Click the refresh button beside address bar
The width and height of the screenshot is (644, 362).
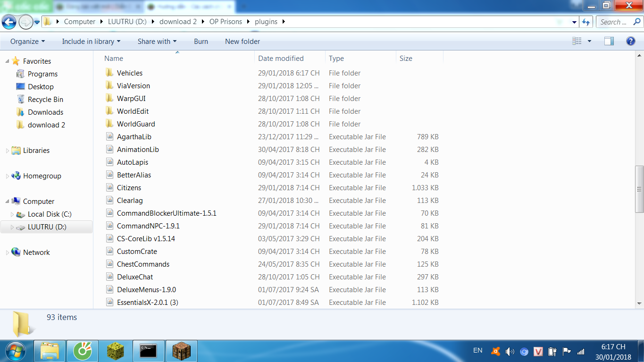pyautogui.click(x=586, y=22)
